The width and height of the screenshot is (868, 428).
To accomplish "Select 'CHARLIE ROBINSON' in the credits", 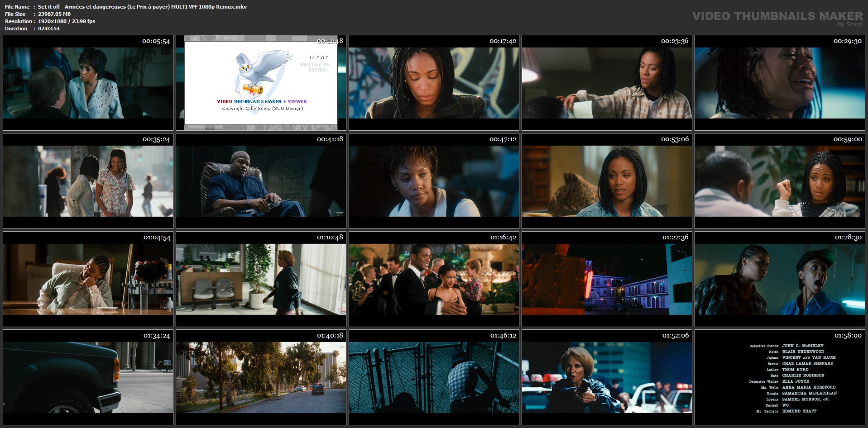I will [803, 376].
